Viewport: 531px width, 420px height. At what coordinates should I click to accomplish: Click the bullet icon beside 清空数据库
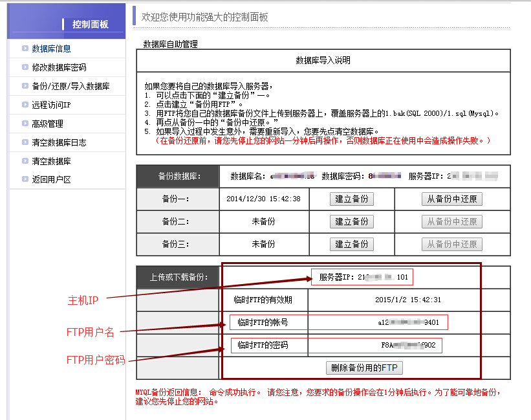click(x=25, y=161)
